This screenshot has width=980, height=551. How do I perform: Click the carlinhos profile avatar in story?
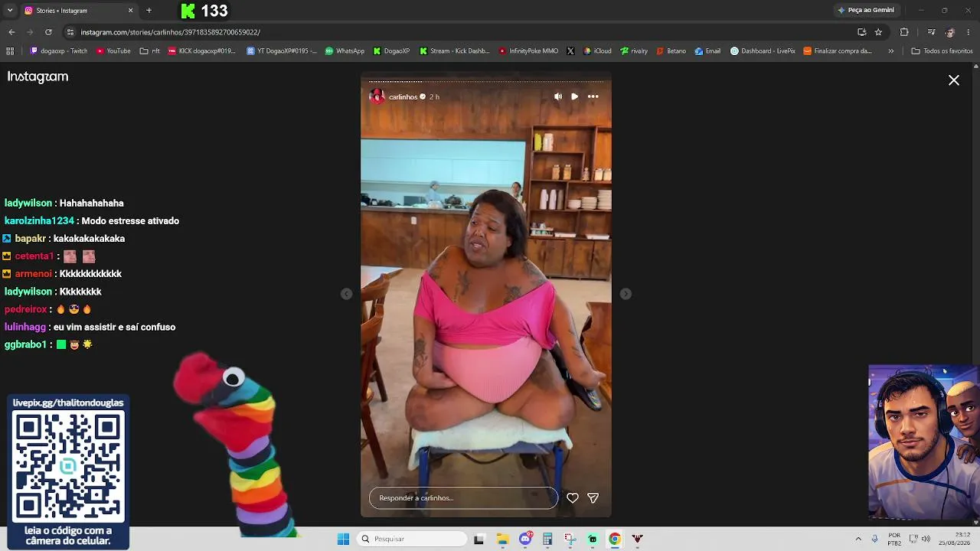(377, 96)
